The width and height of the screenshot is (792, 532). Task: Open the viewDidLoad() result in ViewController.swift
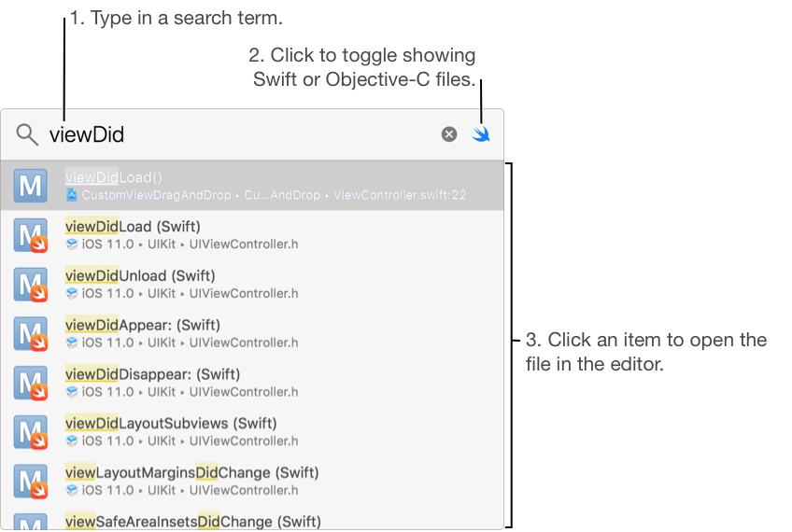252,186
